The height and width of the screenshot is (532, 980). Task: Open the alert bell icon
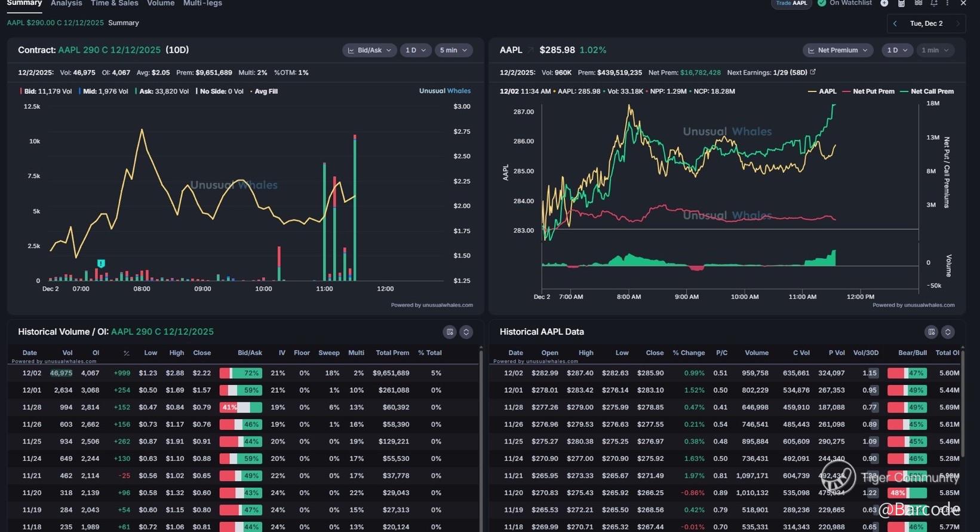[934, 4]
